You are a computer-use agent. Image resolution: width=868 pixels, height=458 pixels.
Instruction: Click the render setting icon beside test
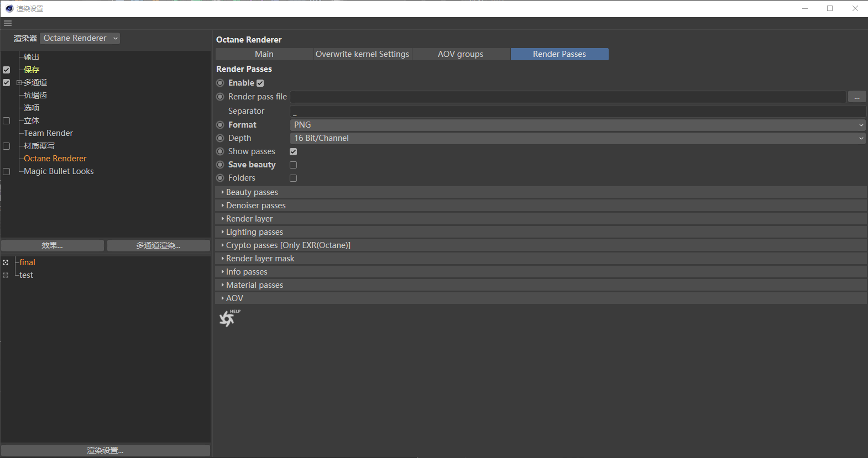click(6, 275)
